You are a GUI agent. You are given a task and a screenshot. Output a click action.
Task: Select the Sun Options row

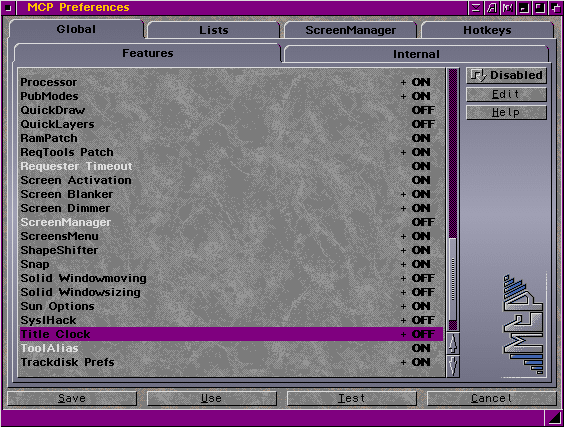pyautogui.click(x=231, y=306)
